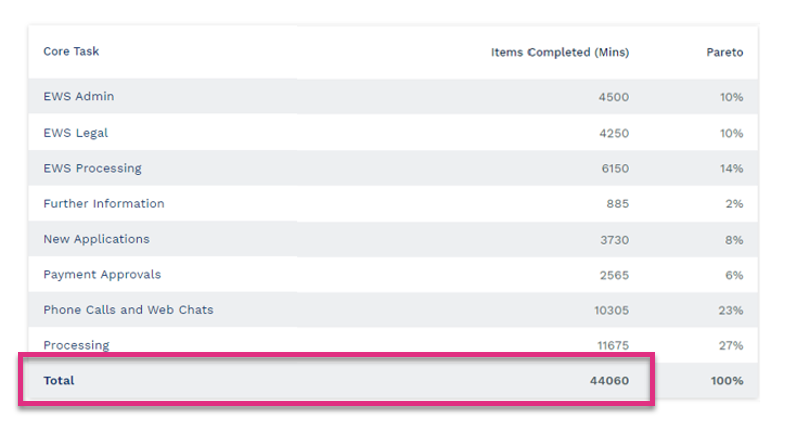The height and width of the screenshot is (431, 801).
Task: Click Phone Calls and Web Chats row
Action: (393, 310)
